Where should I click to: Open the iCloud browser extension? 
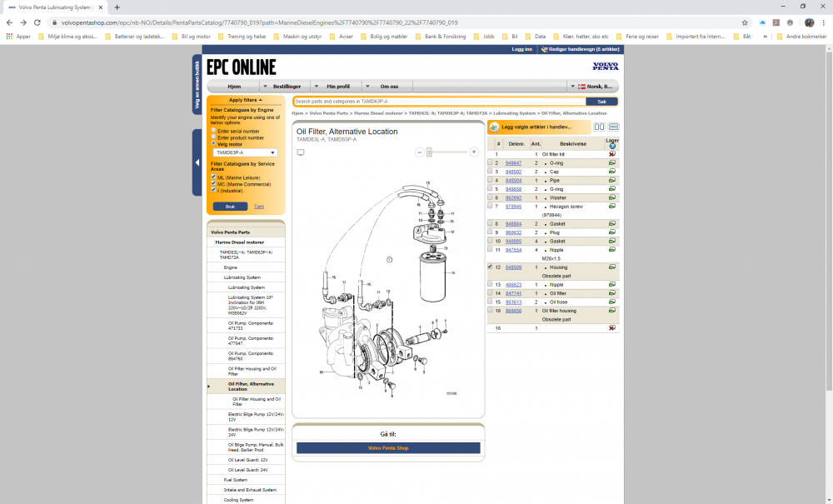pyautogui.click(x=762, y=22)
